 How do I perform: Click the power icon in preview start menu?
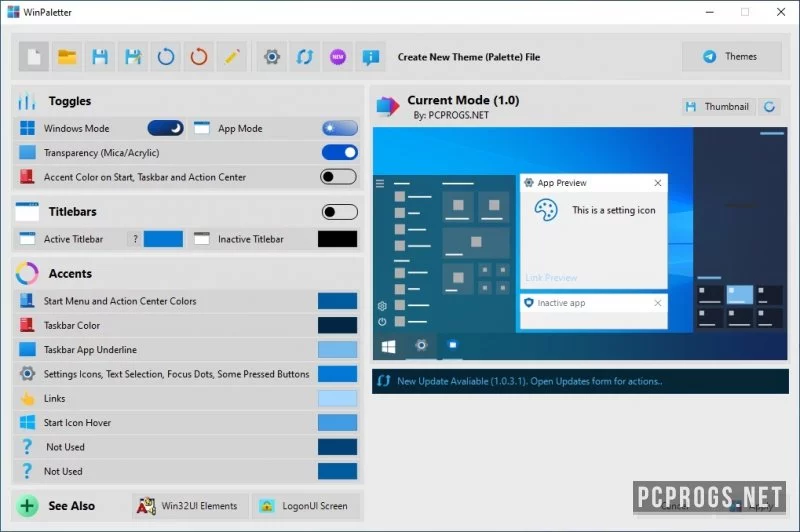tap(382, 322)
